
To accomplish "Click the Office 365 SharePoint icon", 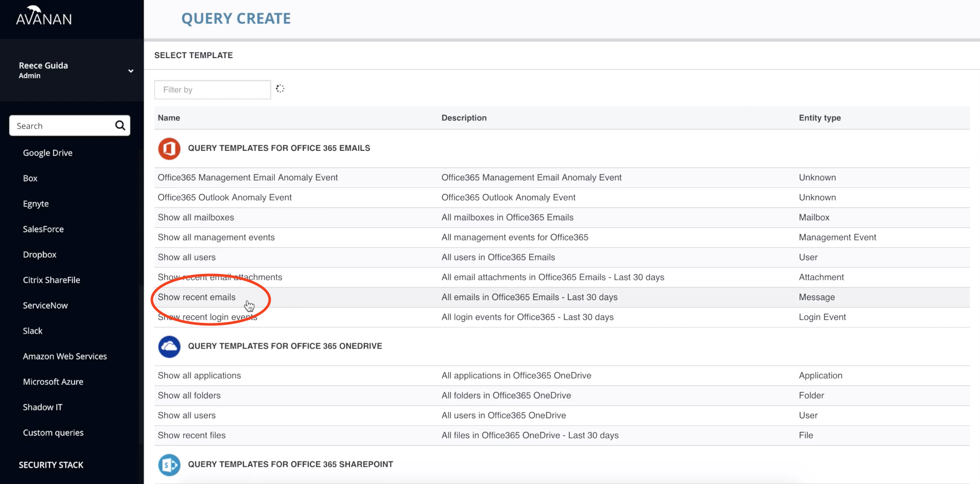I will 169,465.
